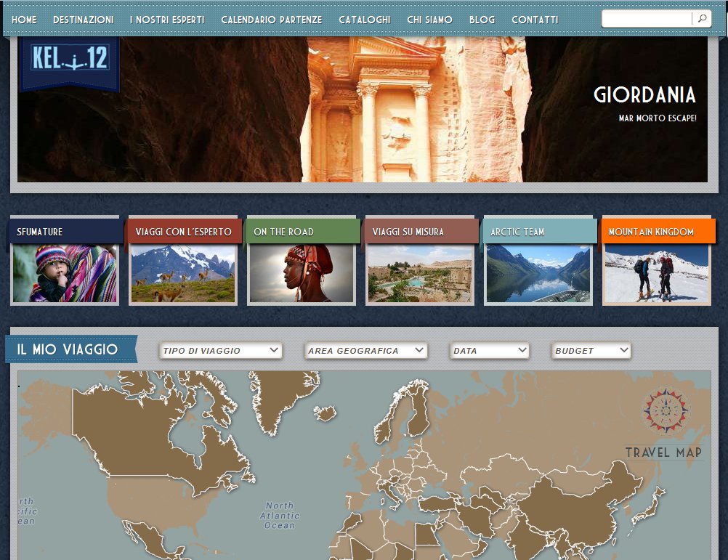Go to I Nostri Esperti page
Image resolution: width=728 pixels, height=560 pixels.
(x=167, y=20)
